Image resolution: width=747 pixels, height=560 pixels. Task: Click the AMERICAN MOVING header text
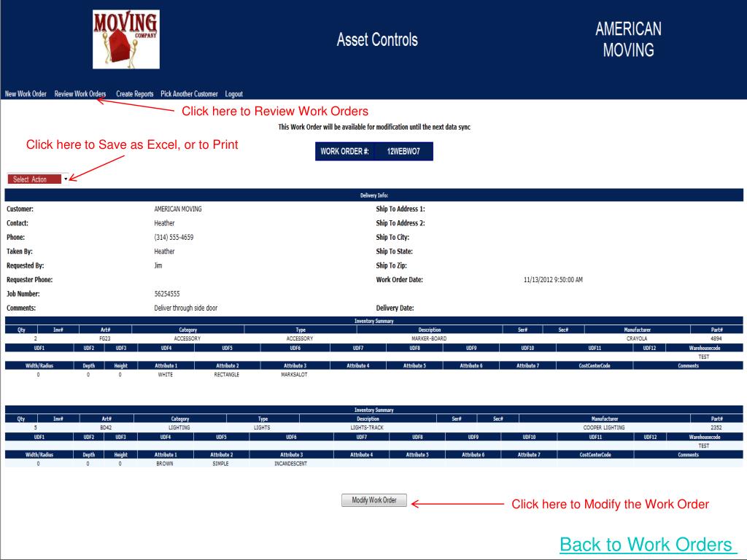coord(628,39)
